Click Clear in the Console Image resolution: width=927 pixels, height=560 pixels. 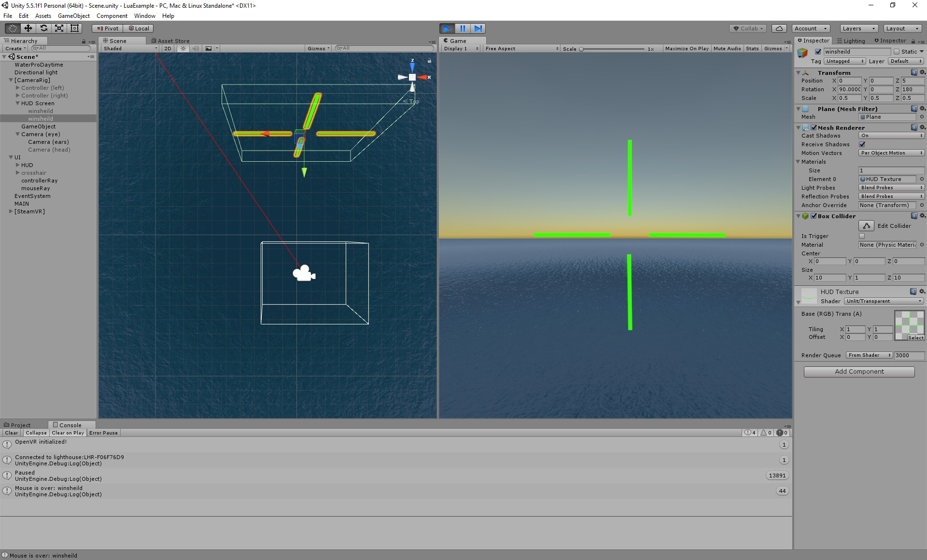point(12,433)
